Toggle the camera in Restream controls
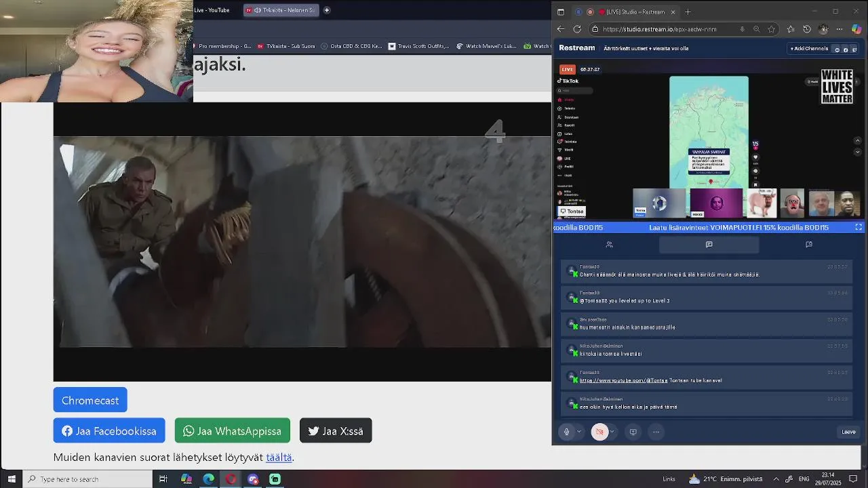 (599, 432)
